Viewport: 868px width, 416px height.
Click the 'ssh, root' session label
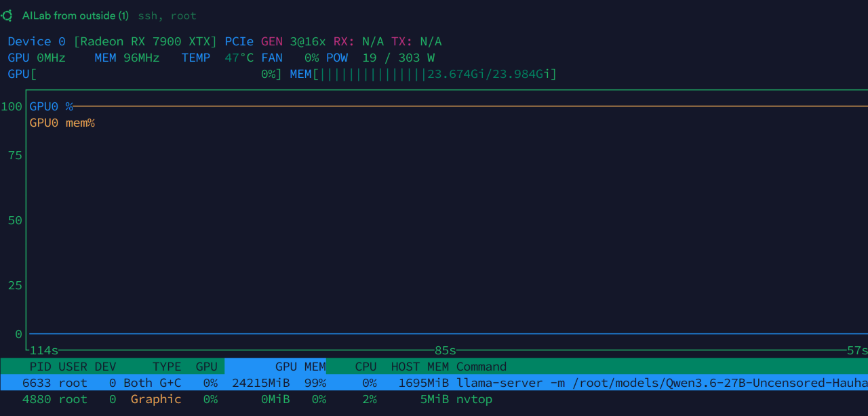tap(167, 16)
